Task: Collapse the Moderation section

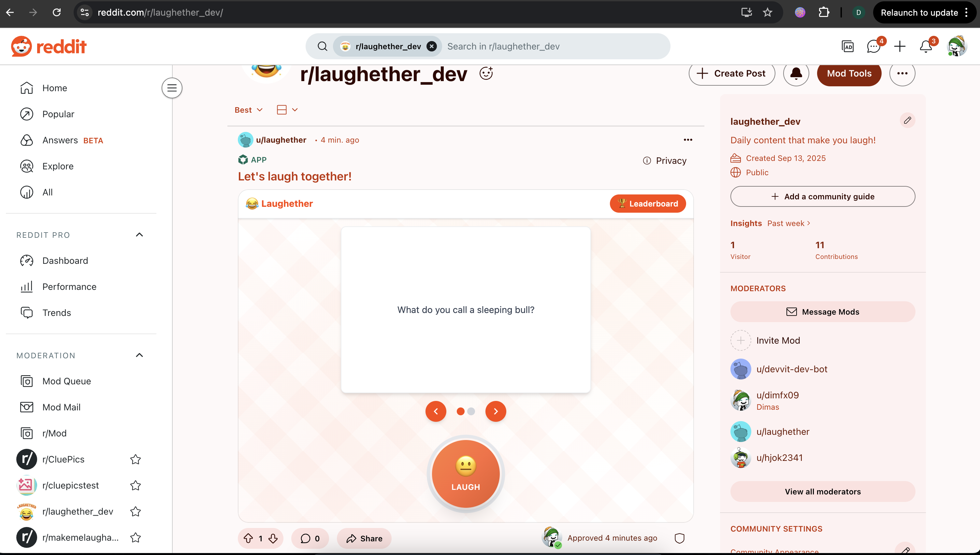Action: point(139,355)
